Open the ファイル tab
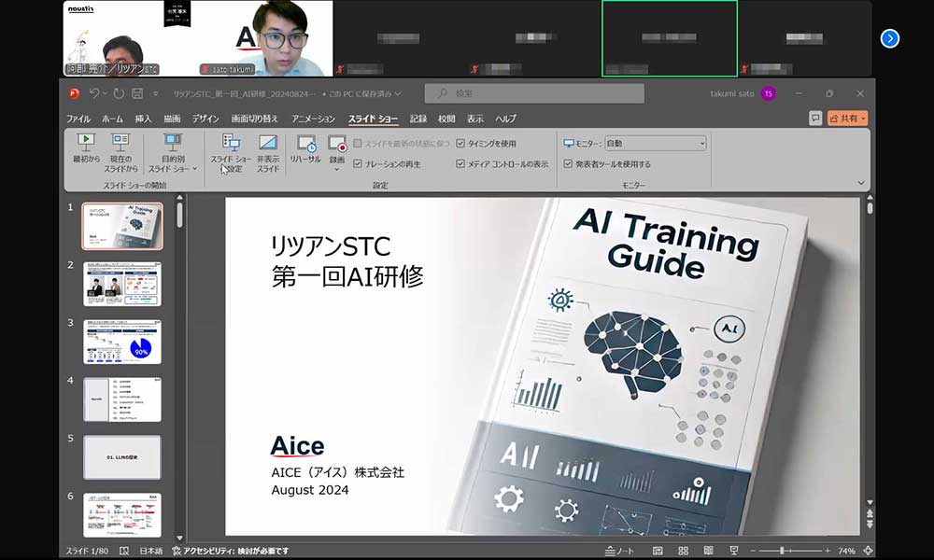Image resolution: width=934 pixels, height=560 pixels. pos(78,119)
